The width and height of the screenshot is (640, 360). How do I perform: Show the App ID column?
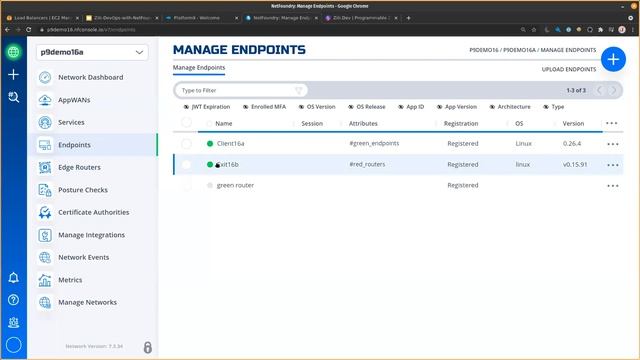411,107
